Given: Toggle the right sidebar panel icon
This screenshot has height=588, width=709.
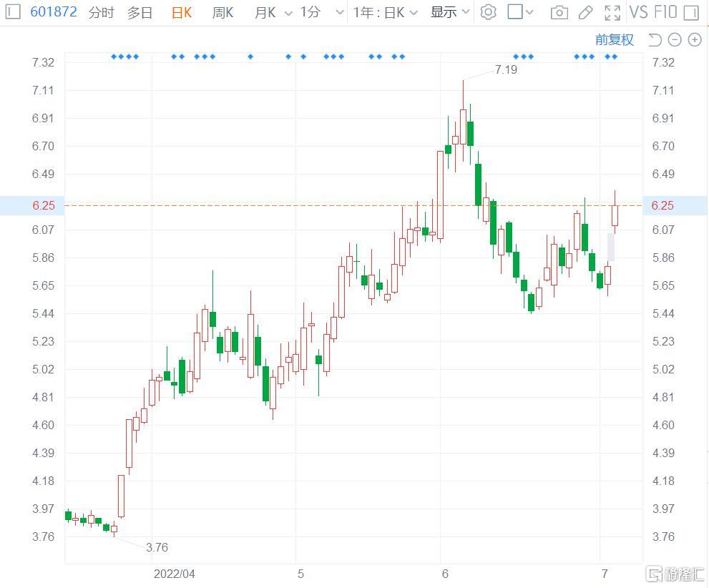Looking at the screenshot, I should point(691,13).
